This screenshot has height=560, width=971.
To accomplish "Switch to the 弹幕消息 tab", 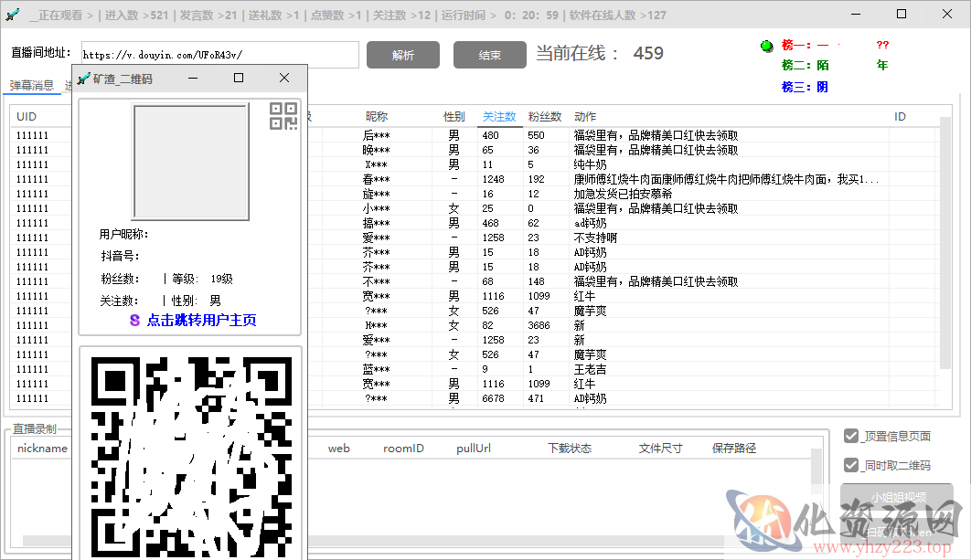I will point(32,85).
